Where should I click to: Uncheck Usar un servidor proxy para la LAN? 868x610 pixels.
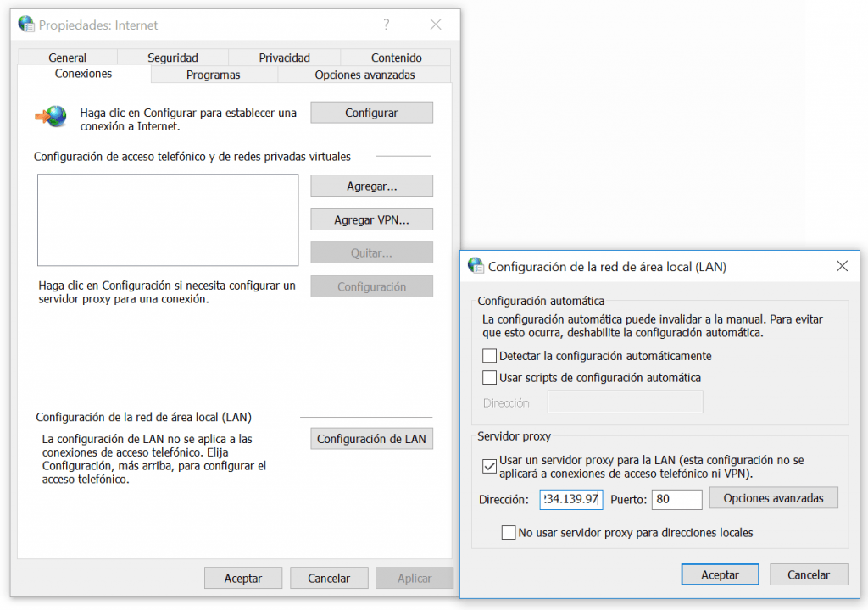(489, 466)
